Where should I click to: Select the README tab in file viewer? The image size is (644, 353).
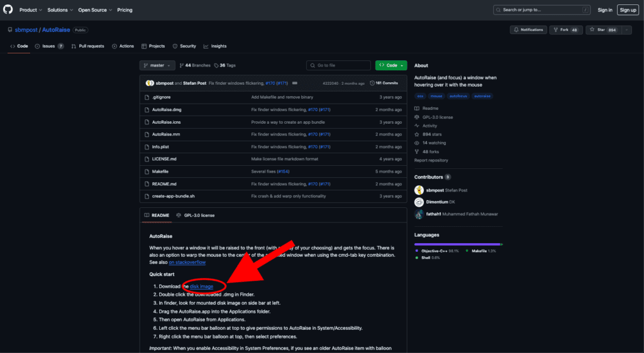coord(157,215)
